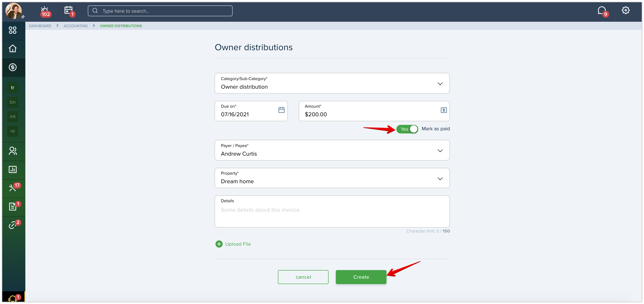
Task: Click the dollar calculator icon in Amount
Action: (x=444, y=110)
